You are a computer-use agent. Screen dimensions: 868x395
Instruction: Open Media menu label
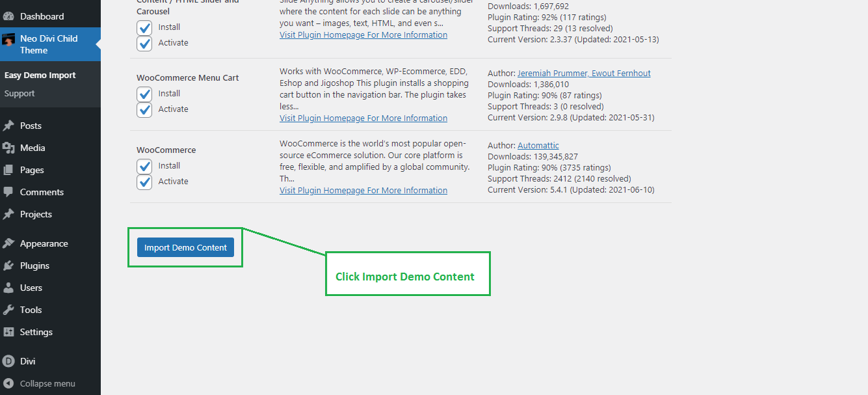point(33,148)
